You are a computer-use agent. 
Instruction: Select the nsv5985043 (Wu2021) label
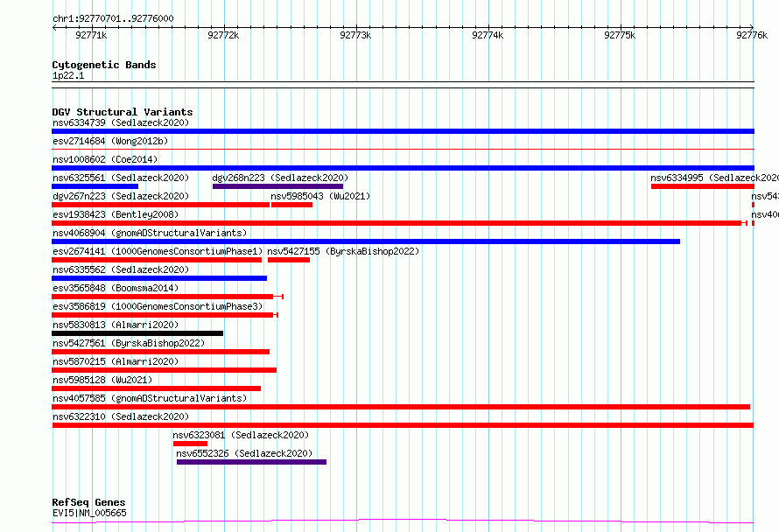(x=320, y=196)
